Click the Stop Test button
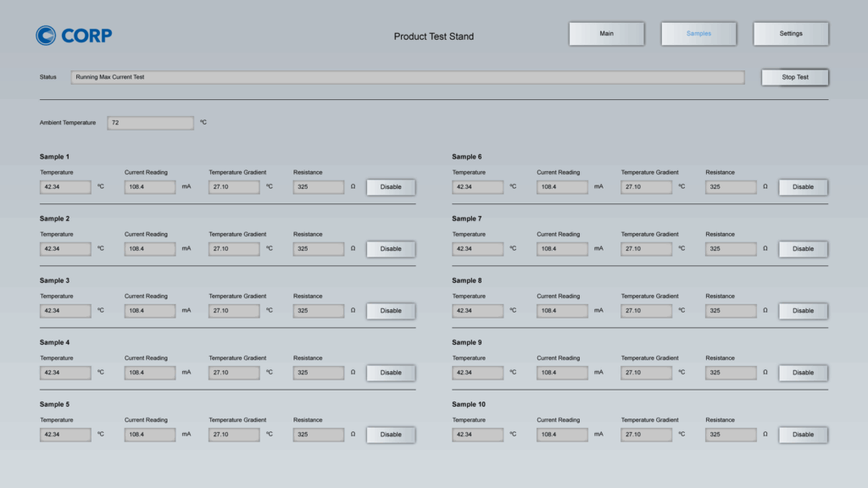 coord(795,77)
